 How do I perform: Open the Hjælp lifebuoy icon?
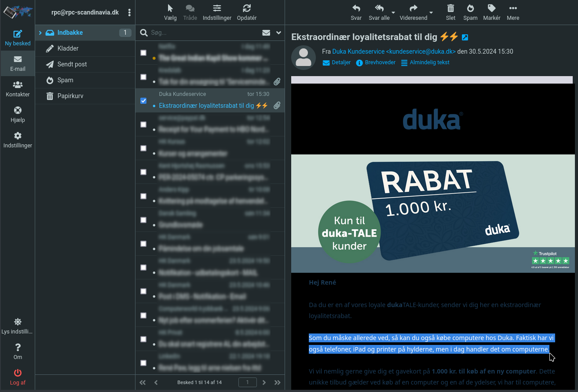click(x=18, y=114)
